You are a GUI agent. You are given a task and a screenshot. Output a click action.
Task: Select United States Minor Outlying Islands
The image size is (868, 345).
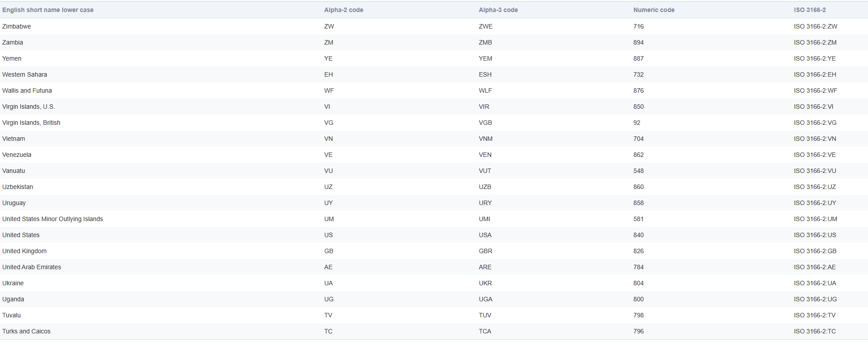click(x=53, y=219)
